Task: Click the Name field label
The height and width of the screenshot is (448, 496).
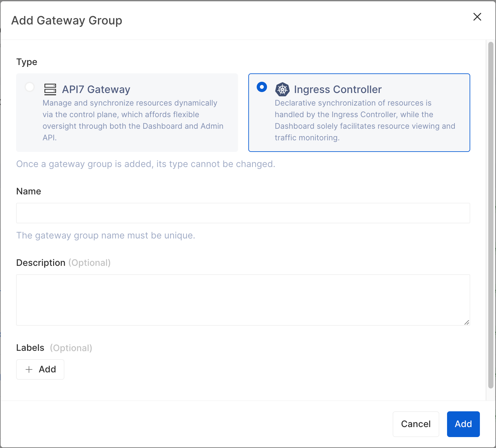Action: pyautogui.click(x=29, y=191)
